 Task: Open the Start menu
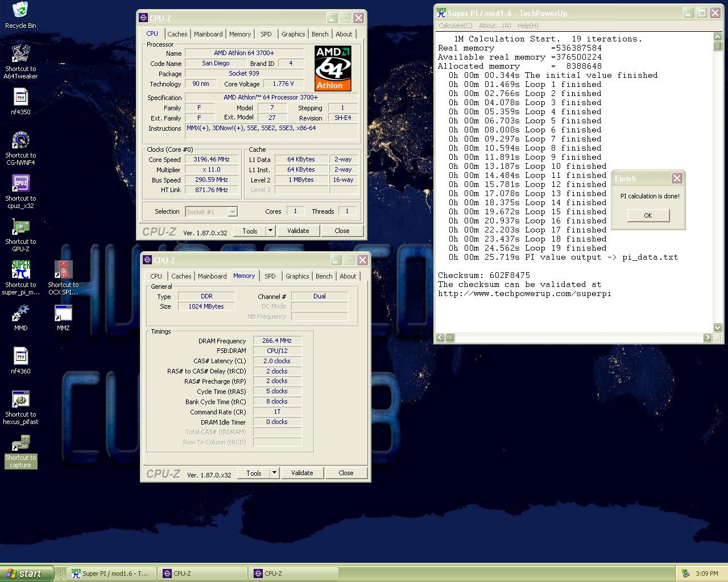(27, 573)
